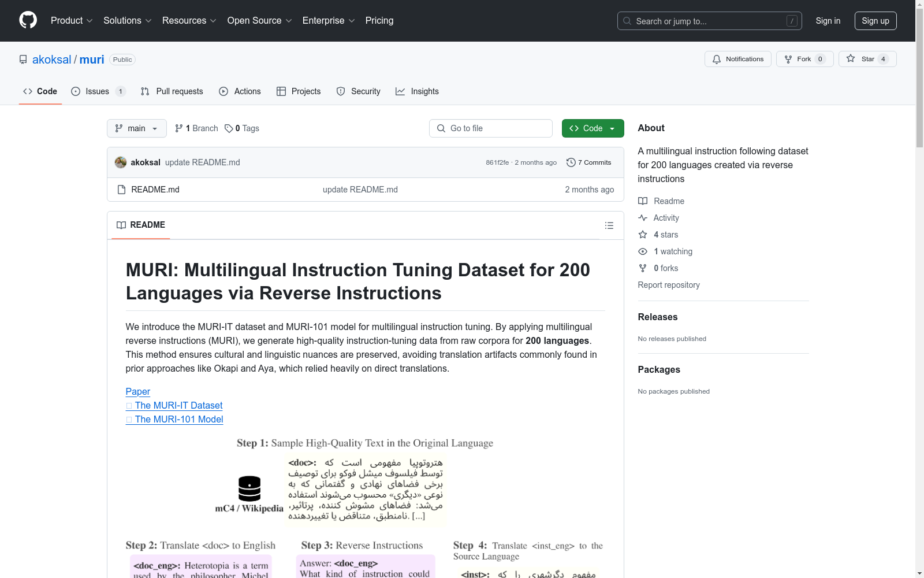
Task: Expand the Solutions menu
Action: (128, 21)
